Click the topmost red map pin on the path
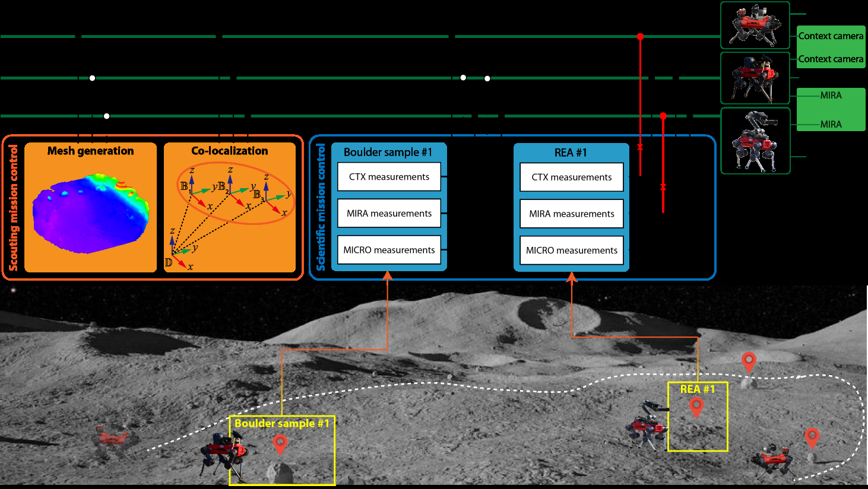This screenshot has height=489, width=868. pyautogui.click(x=749, y=362)
